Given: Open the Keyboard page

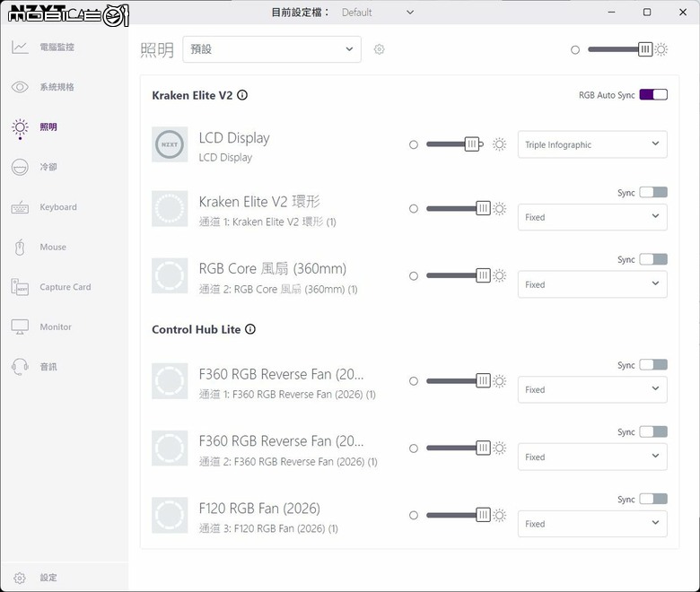Looking at the screenshot, I should coord(58,207).
